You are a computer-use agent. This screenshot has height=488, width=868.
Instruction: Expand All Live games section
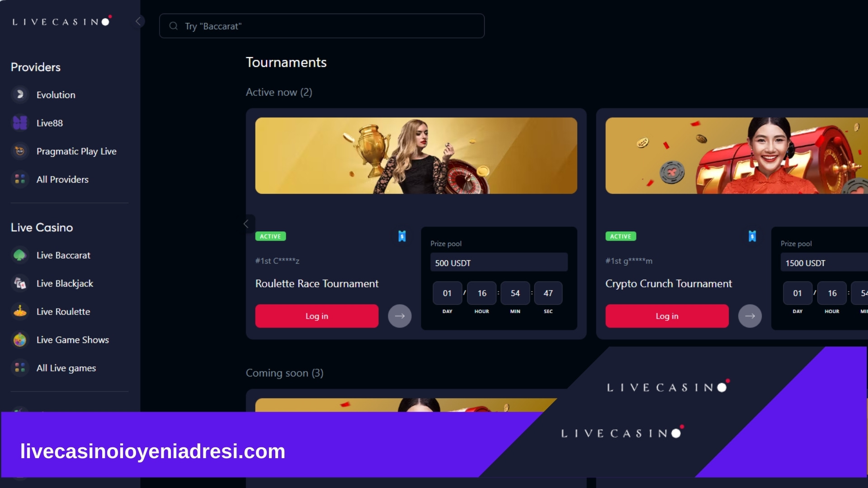(x=66, y=368)
